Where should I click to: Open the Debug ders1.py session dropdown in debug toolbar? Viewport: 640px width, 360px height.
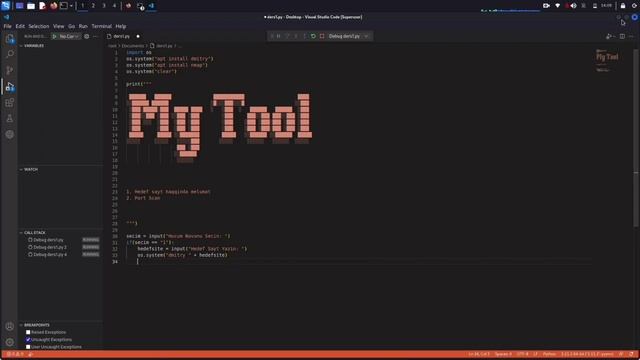[x=349, y=36]
